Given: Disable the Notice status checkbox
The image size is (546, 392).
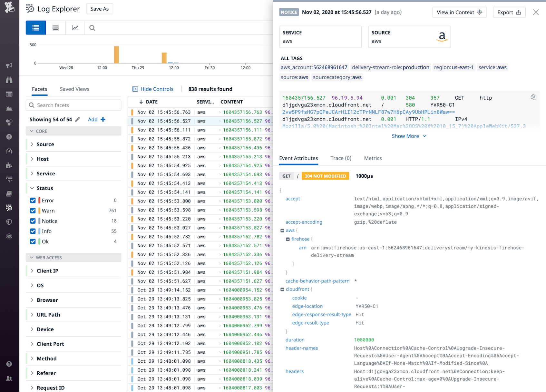Looking at the screenshot, I should 33,221.
